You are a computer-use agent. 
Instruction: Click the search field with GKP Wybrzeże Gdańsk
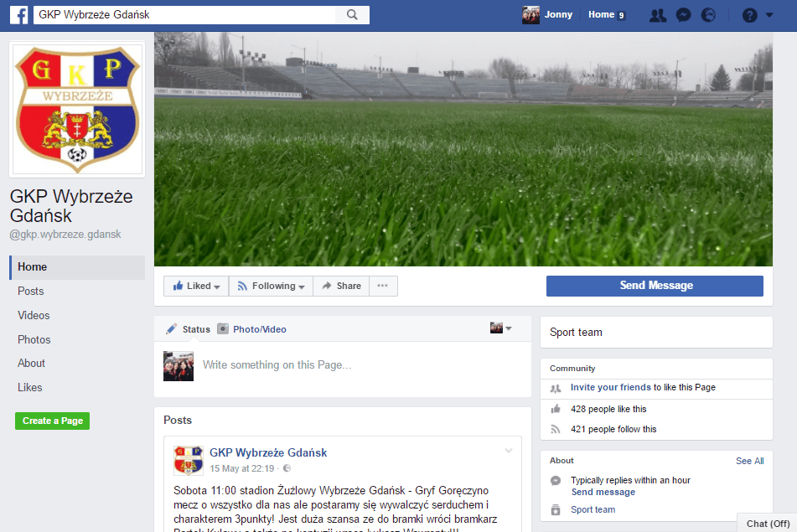tap(184, 15)
